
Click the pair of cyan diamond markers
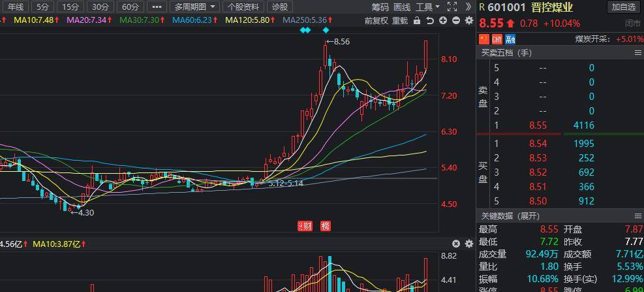(x=305, y=30)
